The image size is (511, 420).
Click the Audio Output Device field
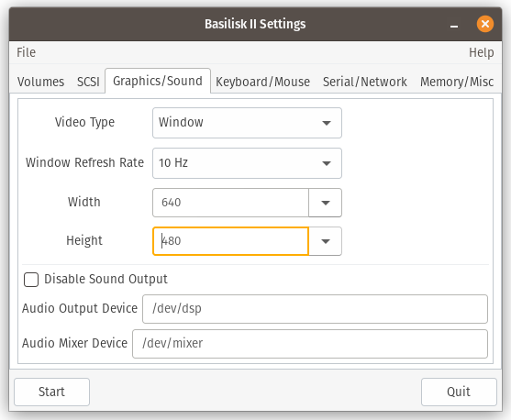click(315, 309)
